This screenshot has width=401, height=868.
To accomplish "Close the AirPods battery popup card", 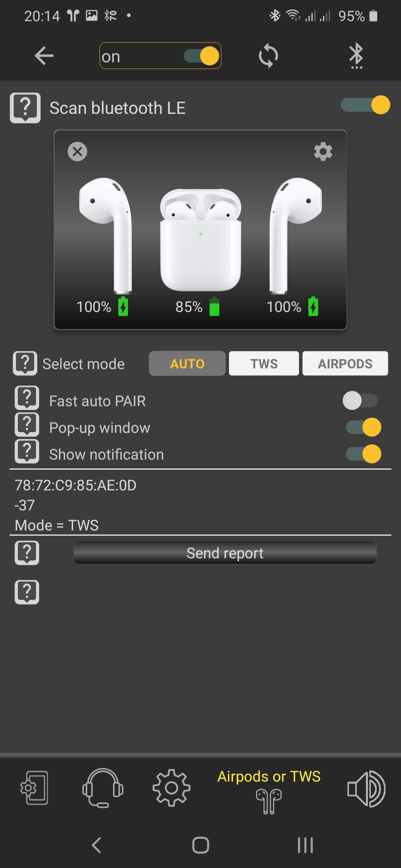I will [77, 151].
